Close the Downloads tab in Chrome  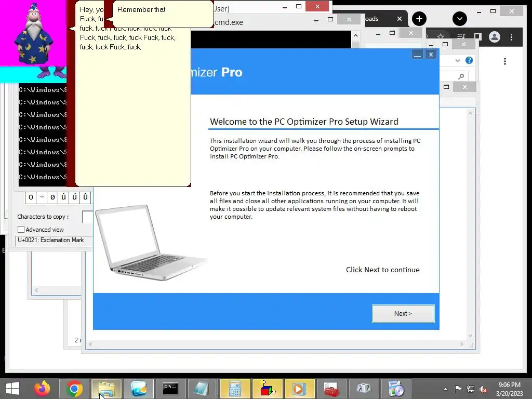coord(400,19)
